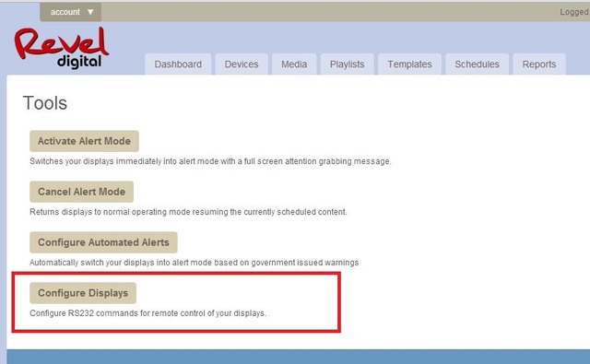Open the Templates tab

click(x=409, y=65)
